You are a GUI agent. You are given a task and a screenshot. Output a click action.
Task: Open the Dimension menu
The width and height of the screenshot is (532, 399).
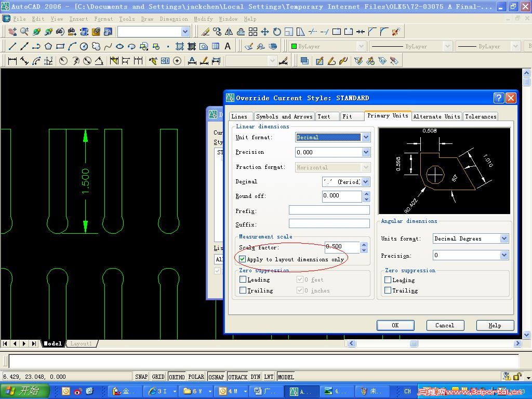point(174,19)
